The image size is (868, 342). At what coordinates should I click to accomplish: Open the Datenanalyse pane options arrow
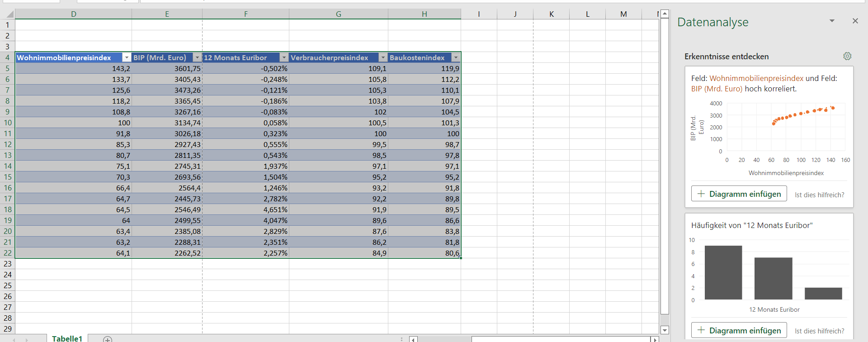(x=832, y=21)
